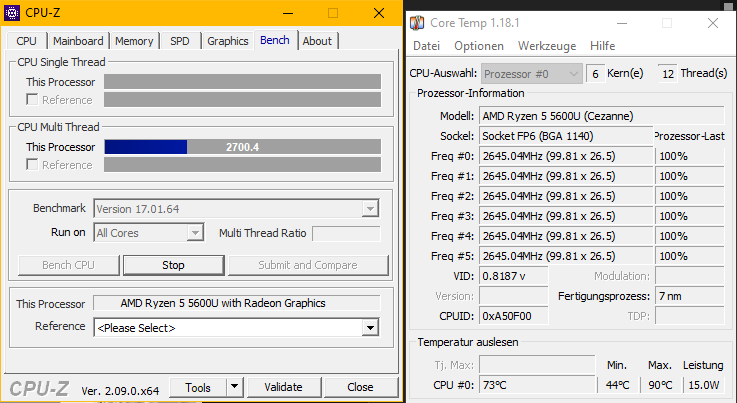The image size is (737, 403).
Task: Click Freq #5 load value 100%
Action: click(690, 256)
